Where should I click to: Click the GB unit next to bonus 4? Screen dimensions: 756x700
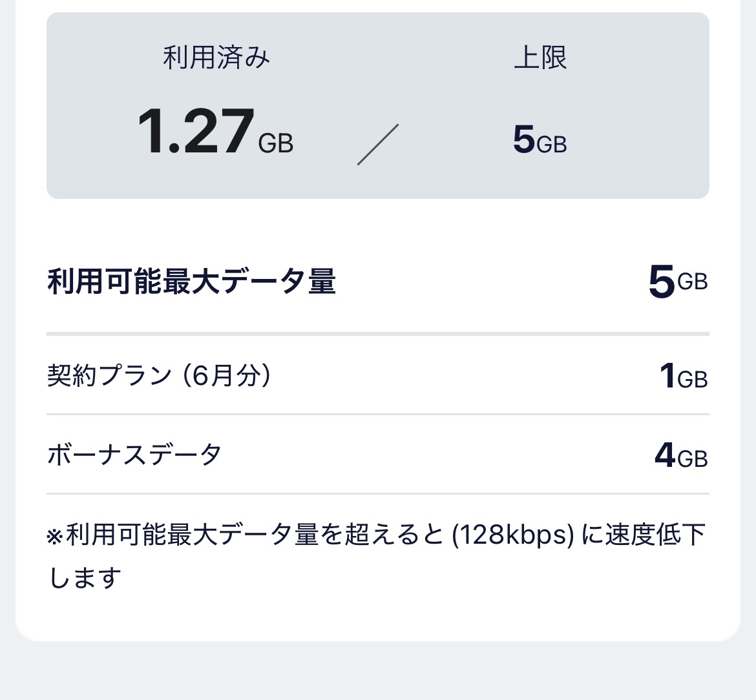point(693,458)
